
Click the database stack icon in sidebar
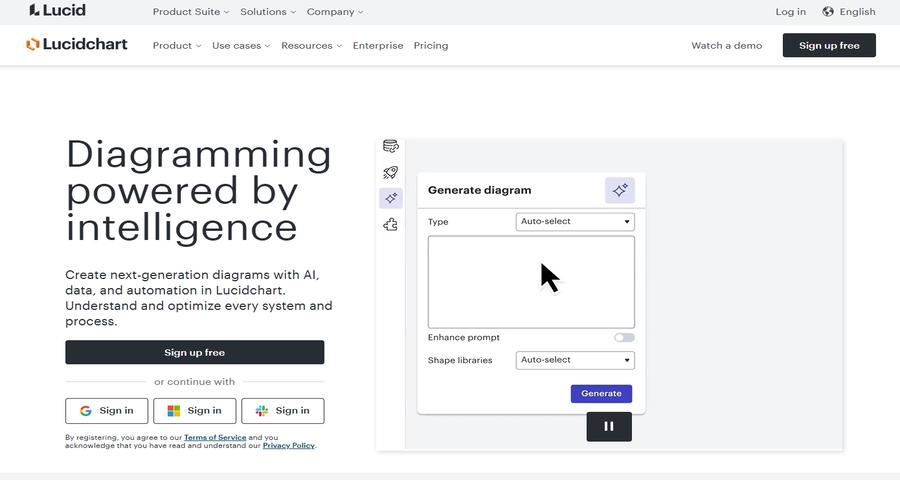click(391, 147)
